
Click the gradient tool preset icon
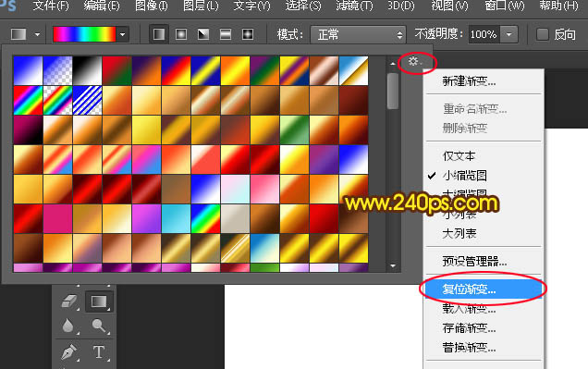pos(18,34)
